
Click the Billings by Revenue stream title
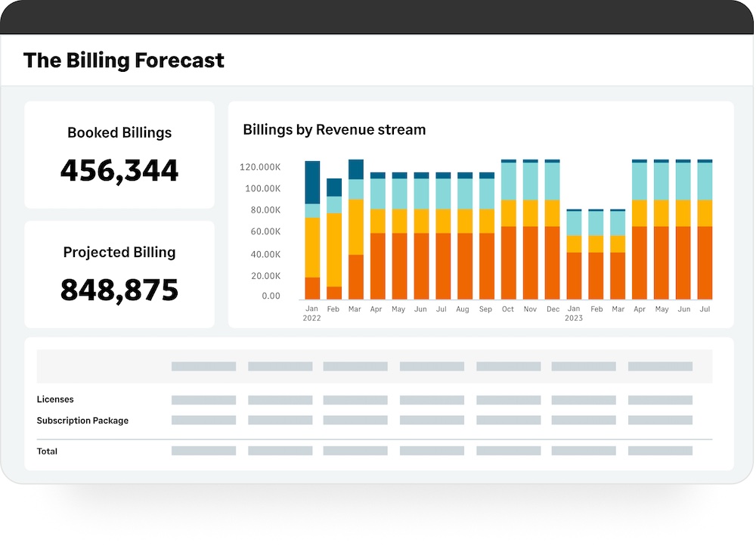(x=334, y=130)
